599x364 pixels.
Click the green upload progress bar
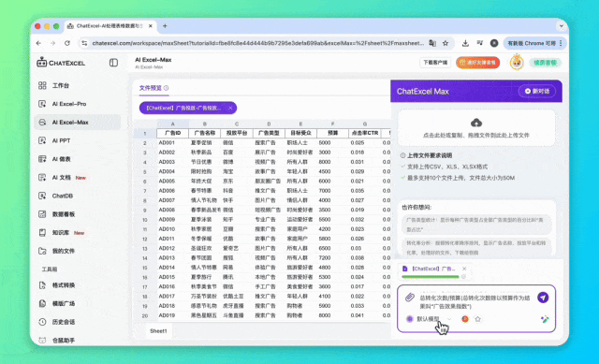coord(431,277)
